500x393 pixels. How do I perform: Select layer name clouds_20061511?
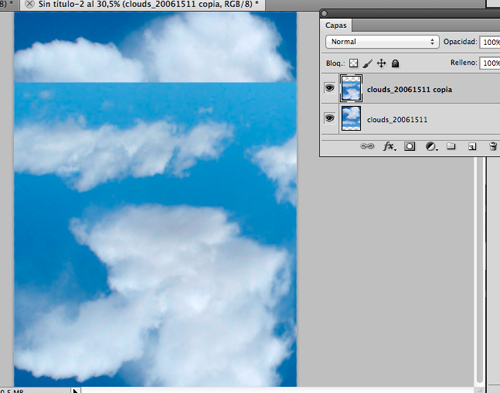(x=397, y=119)
